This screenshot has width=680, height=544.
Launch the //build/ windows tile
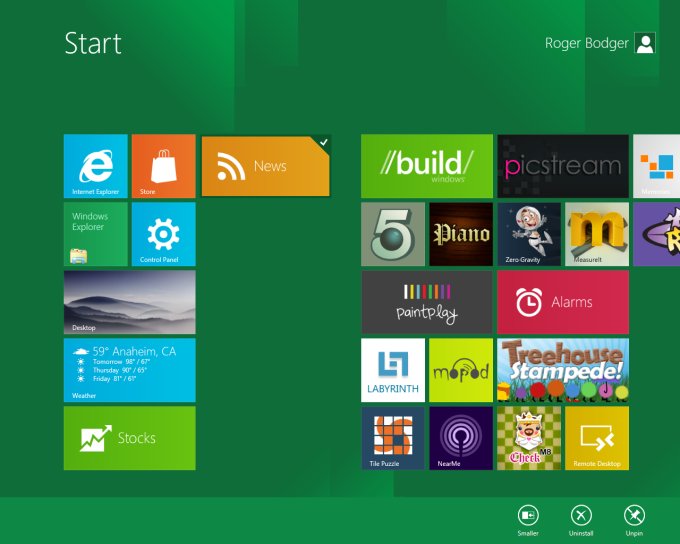pos(427,166)
